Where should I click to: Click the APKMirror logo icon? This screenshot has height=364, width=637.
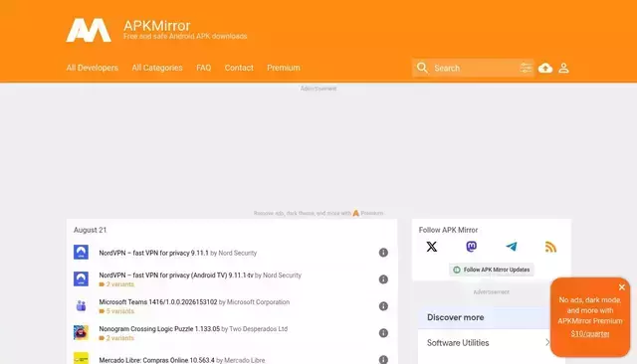pyautogui.click(x=89, y=30)
